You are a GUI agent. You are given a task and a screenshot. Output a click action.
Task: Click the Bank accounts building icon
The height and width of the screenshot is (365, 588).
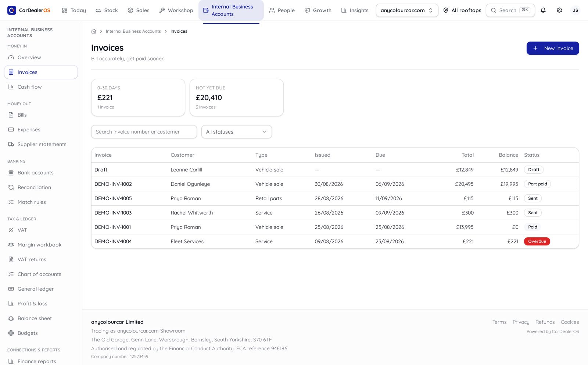tap(11, 173)
